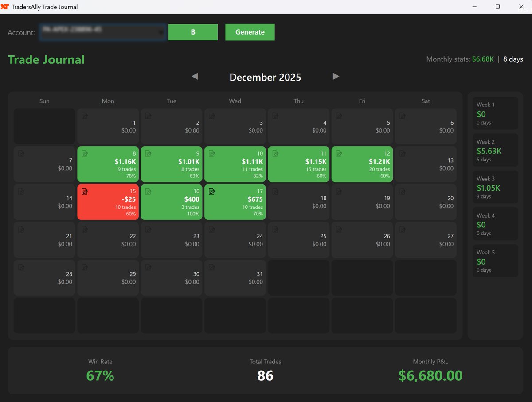Edit the note on red December 15

click(85, 191)
